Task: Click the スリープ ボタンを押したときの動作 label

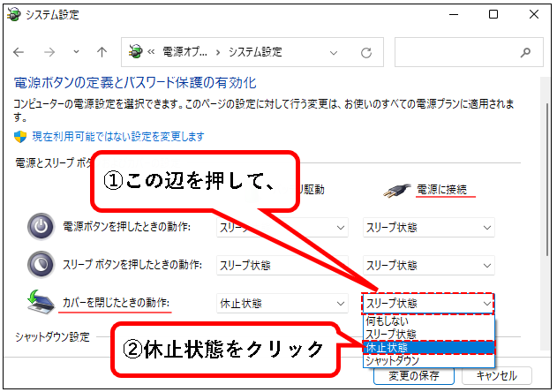Action: (132, 265)
